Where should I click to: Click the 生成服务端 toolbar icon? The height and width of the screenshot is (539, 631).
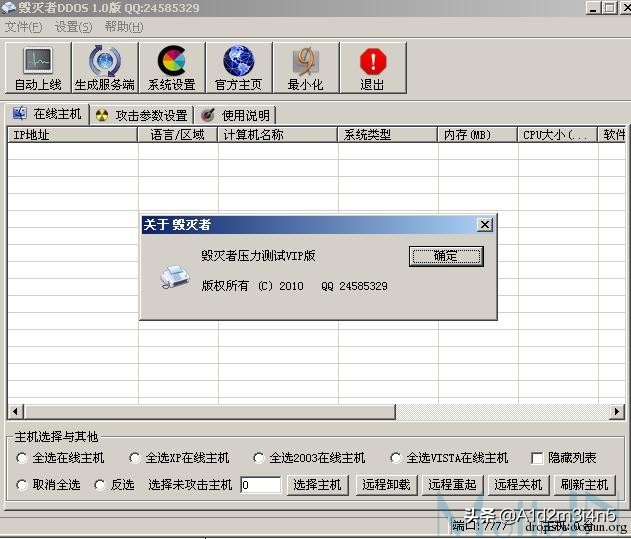105,68
